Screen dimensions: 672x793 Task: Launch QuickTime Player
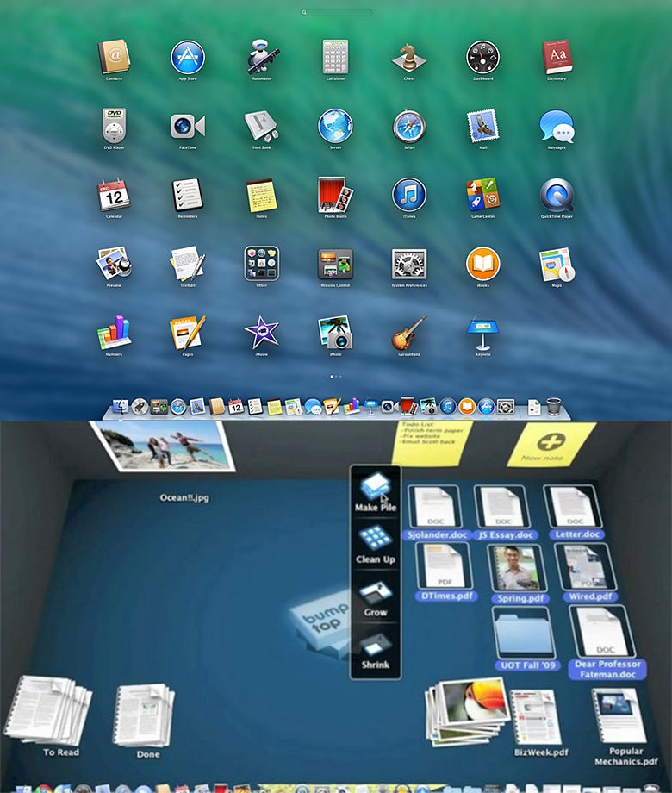(557, 195)
